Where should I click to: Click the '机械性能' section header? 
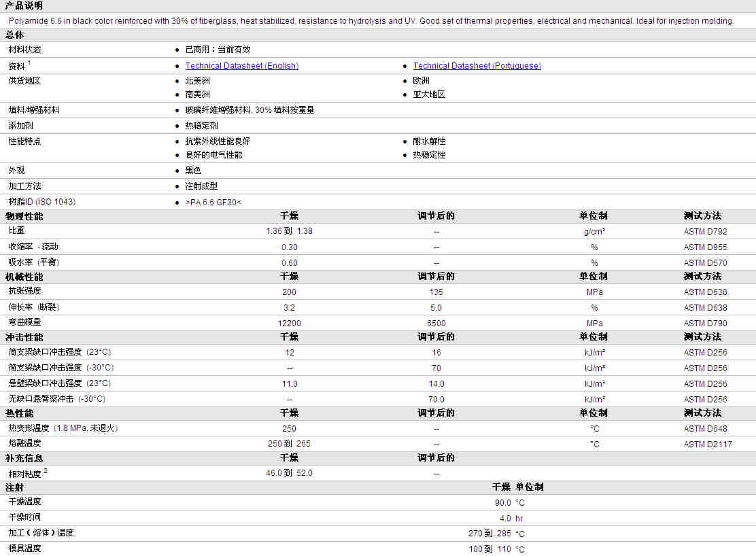coord(24,277)
